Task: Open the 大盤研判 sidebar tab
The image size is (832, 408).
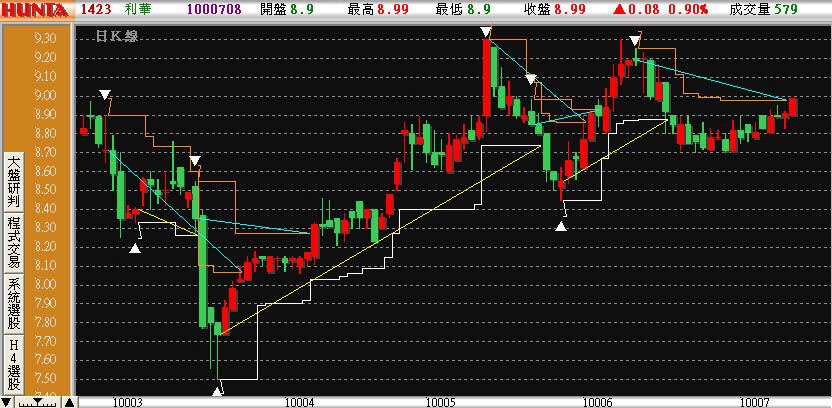Action: [14, 180]
